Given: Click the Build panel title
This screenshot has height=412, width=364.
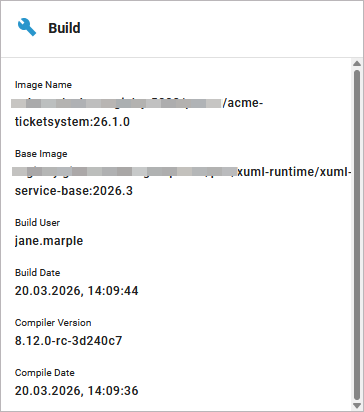Looking at the screenshot, I should 64,28.
